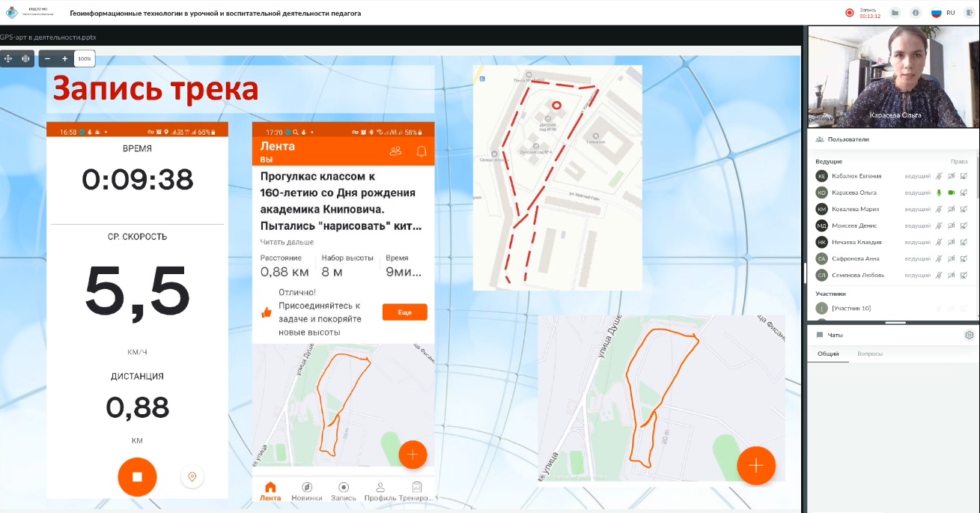Open the RU language dropdown
The width and height of the screenshot is (980, 513).
[x=943, y=13]
